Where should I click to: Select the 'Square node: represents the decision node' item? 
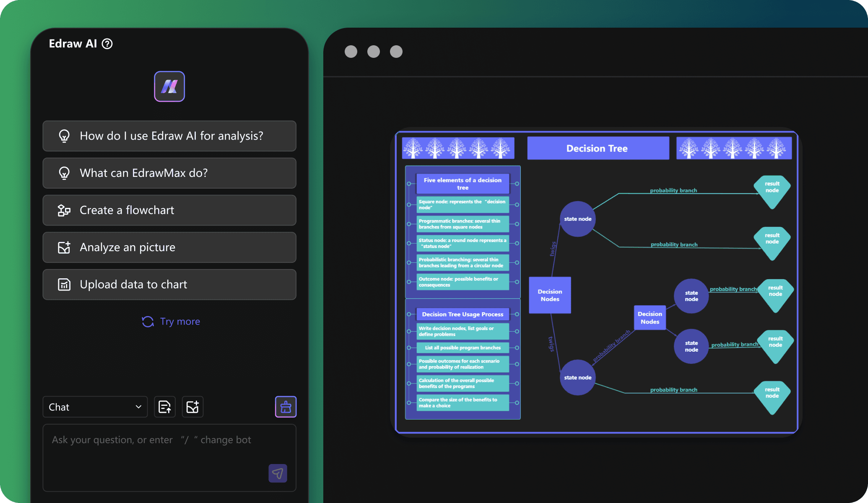(463, 205)
